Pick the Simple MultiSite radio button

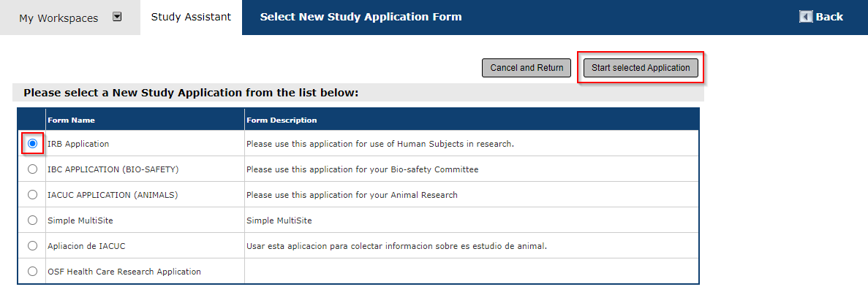point(33,220)
